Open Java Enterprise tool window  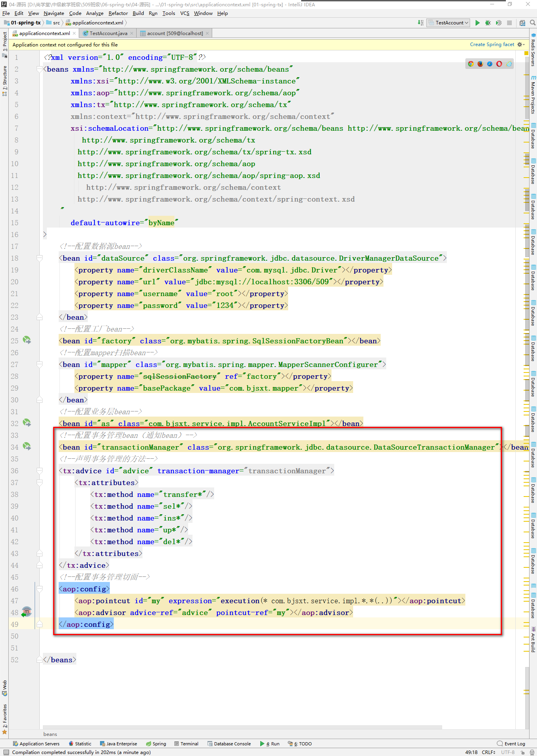click(x=119, y=744)
